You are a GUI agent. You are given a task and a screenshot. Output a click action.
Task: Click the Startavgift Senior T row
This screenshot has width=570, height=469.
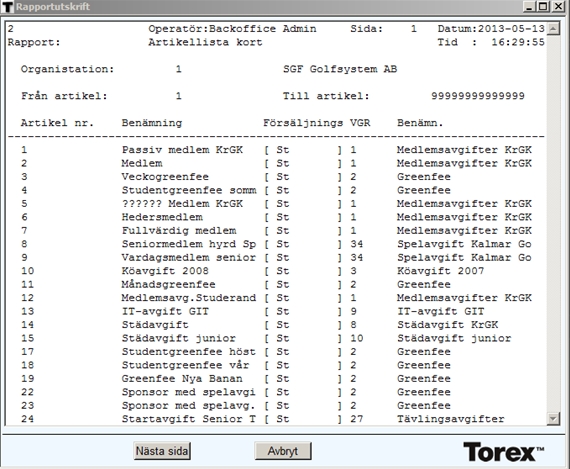[276, 419]
